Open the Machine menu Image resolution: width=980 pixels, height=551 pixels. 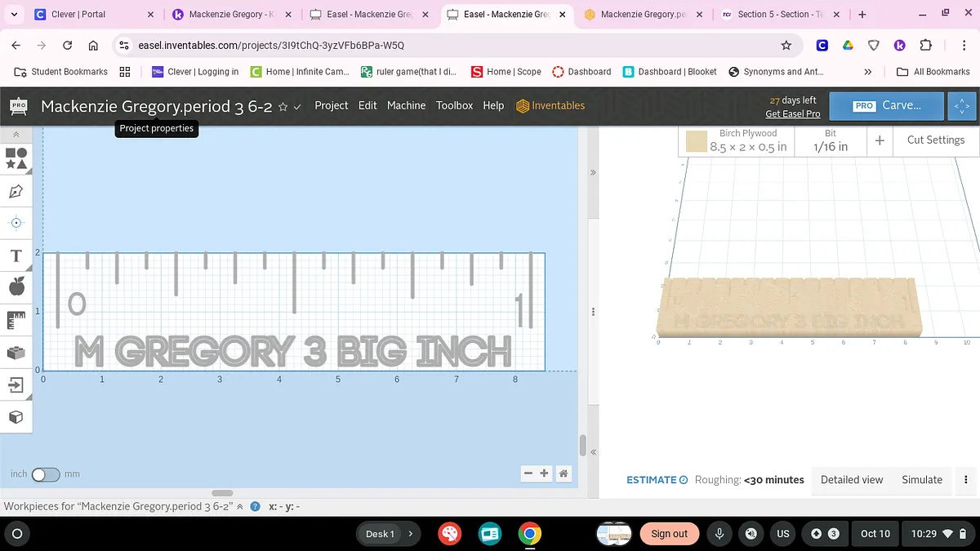pyautogui.click(x=406, y=105)
